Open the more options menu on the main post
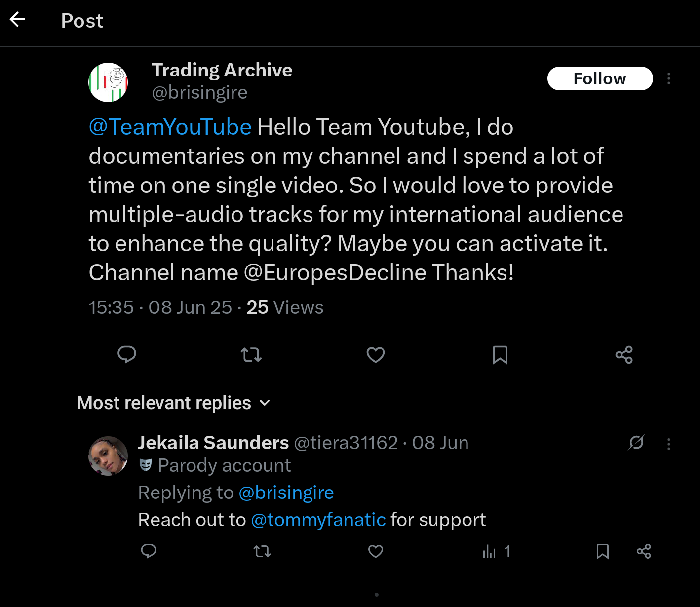Viewport: 700px width, 607px height. pos(669,78)
